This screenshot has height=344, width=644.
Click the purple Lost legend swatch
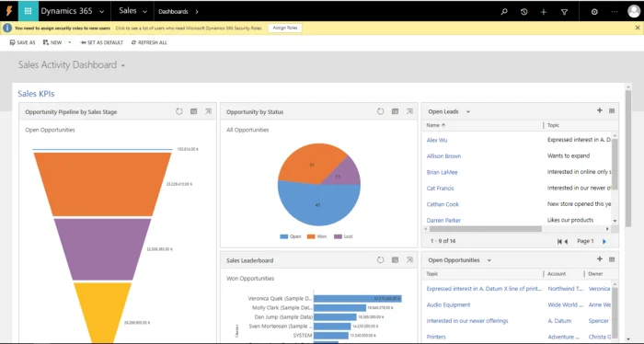click(x=338, y=237)
